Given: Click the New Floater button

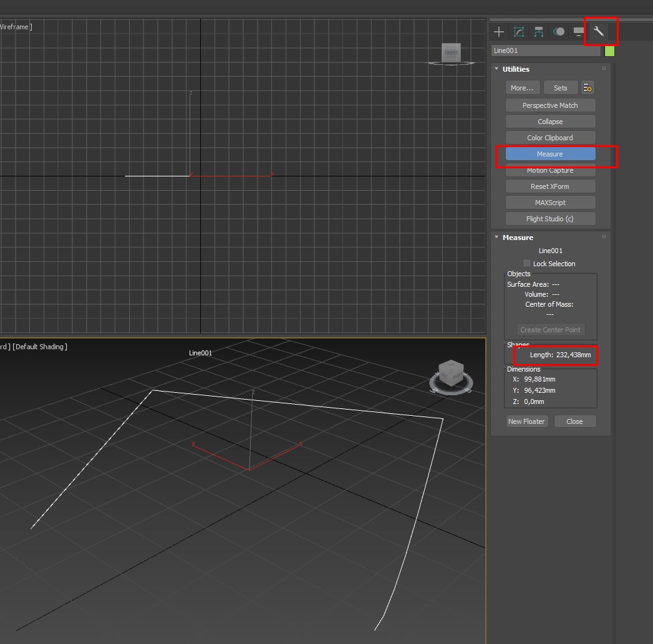Looking at the screenshot, I should 526,421.
